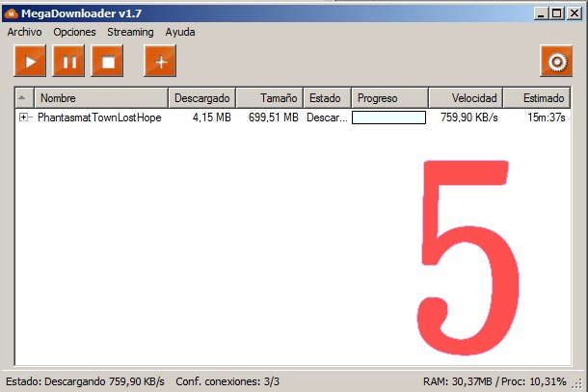Open settings via the orange gear button
This screenshot has height=392, width=588.
click(x=556, y=61)
